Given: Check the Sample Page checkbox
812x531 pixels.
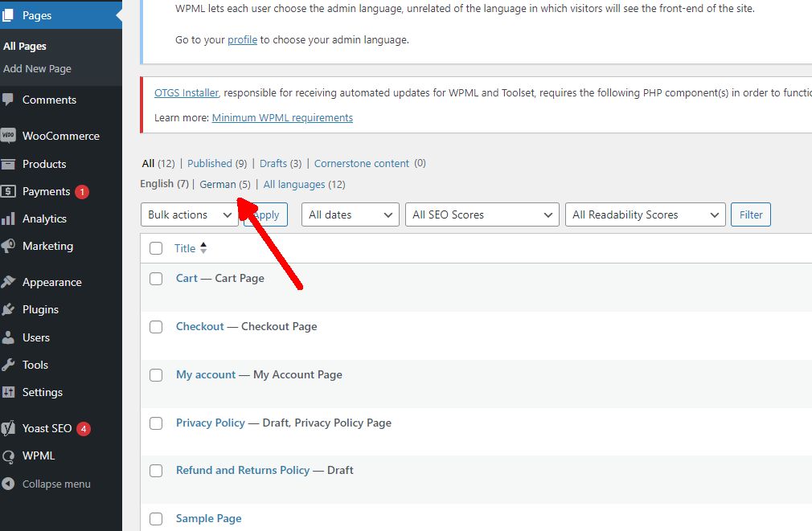Looking at the screenshot, I should click(156, 519).
